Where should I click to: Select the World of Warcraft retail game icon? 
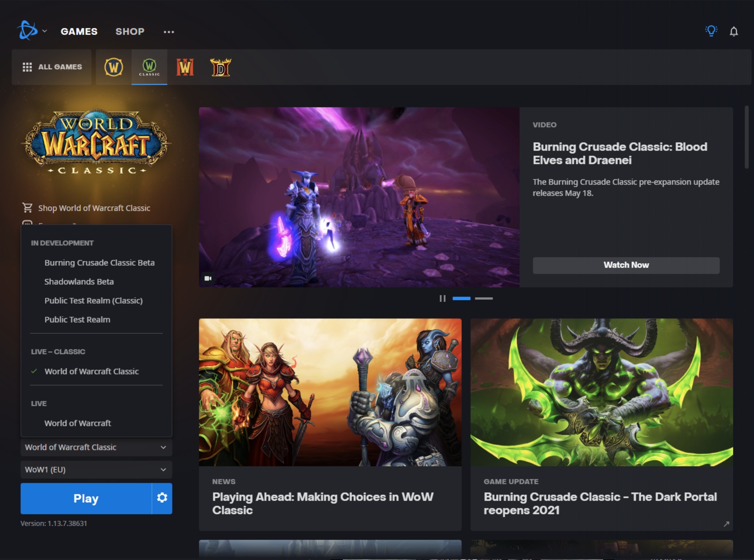tap(113, 67)
